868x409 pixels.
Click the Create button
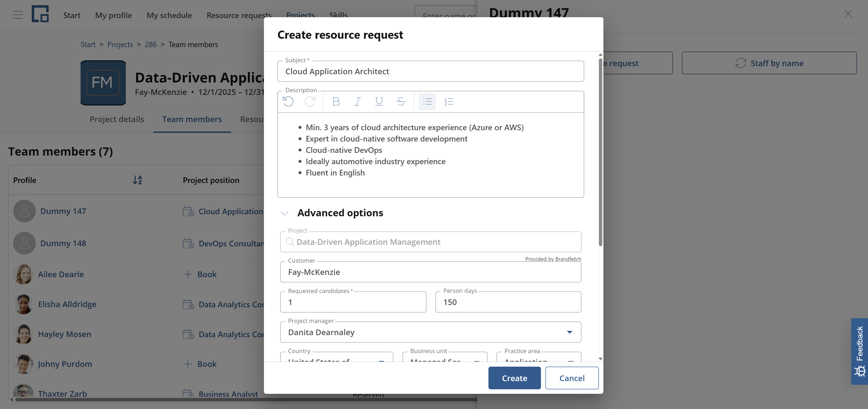coord(514,378)
